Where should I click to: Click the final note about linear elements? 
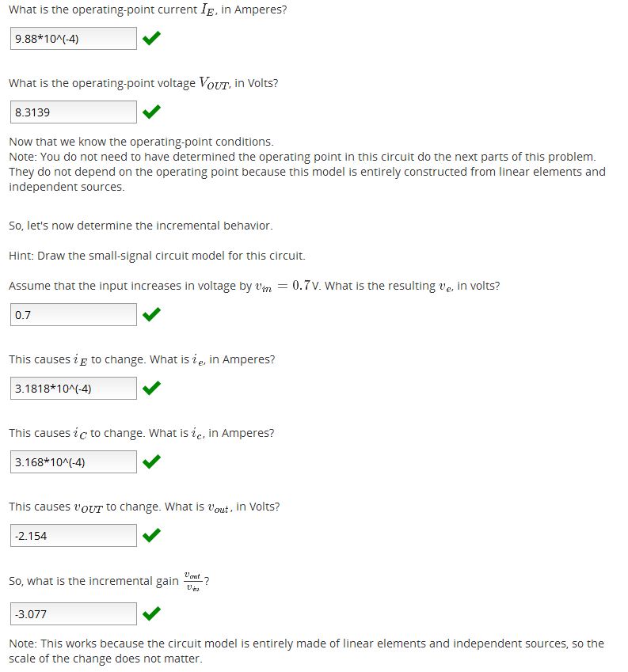tap(306, 651)
